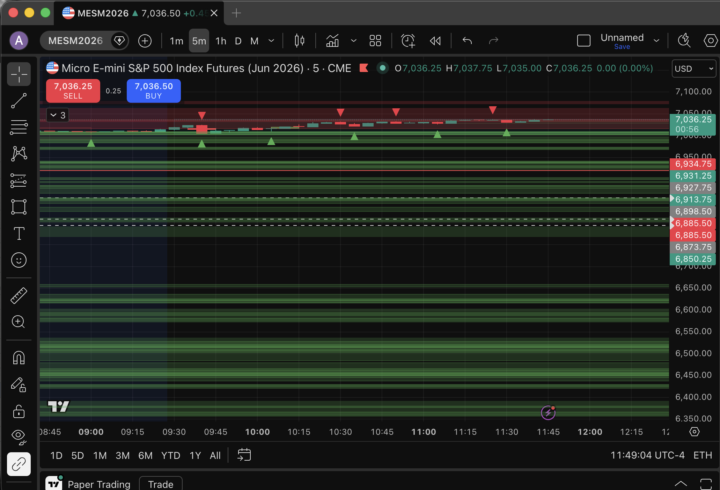Set date range to 5D
This screenshot has width=720, height=490.
(x=78, y=455)
